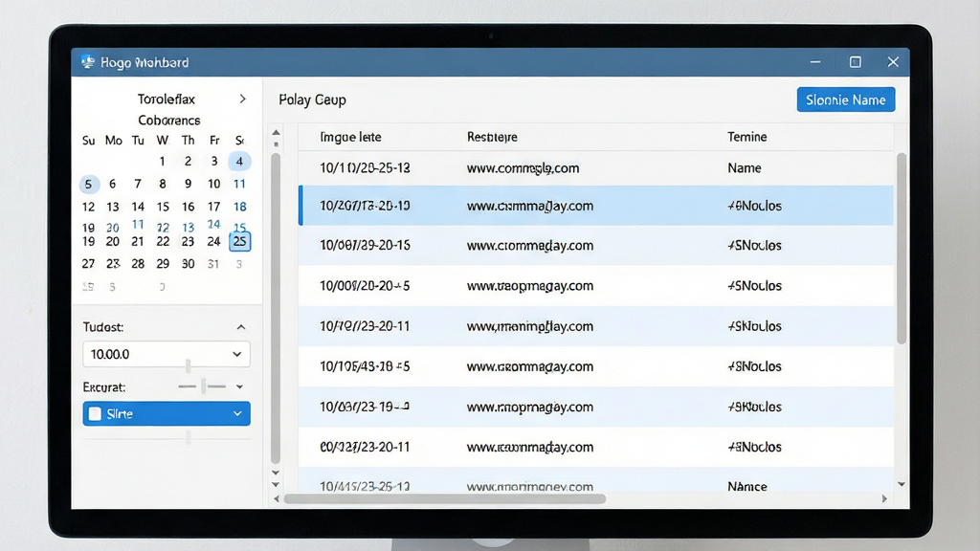The image size is (980, 551).
Task: Go to next month with the Toroleflax chevron
Action: tap(242, 99)
